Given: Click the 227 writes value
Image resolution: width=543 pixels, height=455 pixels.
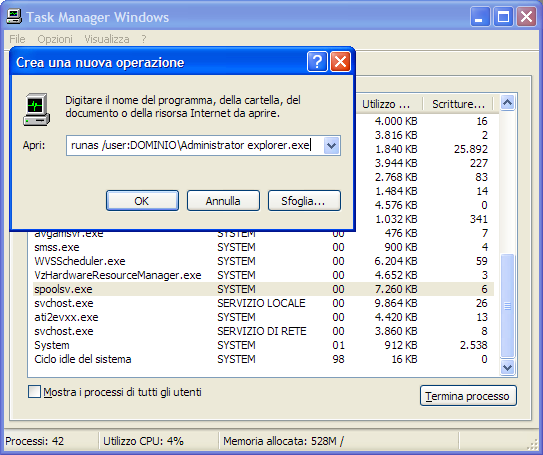Looking at the screenshot, I should click(x=479, y=163).
